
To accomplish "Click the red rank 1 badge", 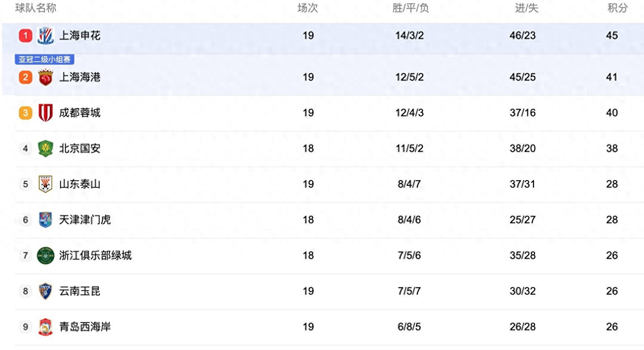I will coord(26,36).
